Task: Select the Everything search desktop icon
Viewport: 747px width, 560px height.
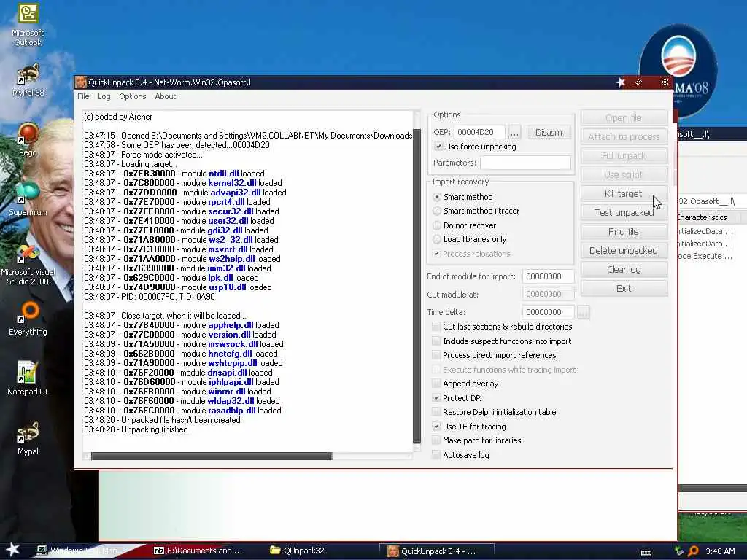Action: pyautogui.click(x=28, y=319)
